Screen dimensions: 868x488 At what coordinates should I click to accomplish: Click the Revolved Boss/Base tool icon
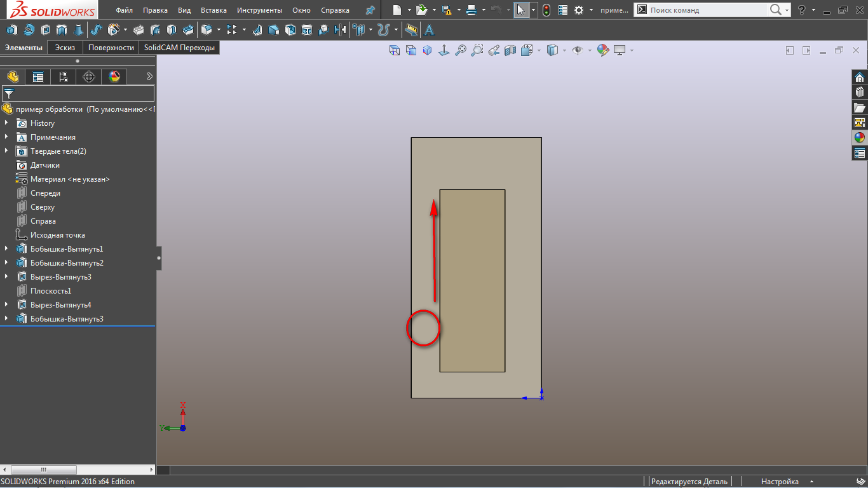point(29,29)
